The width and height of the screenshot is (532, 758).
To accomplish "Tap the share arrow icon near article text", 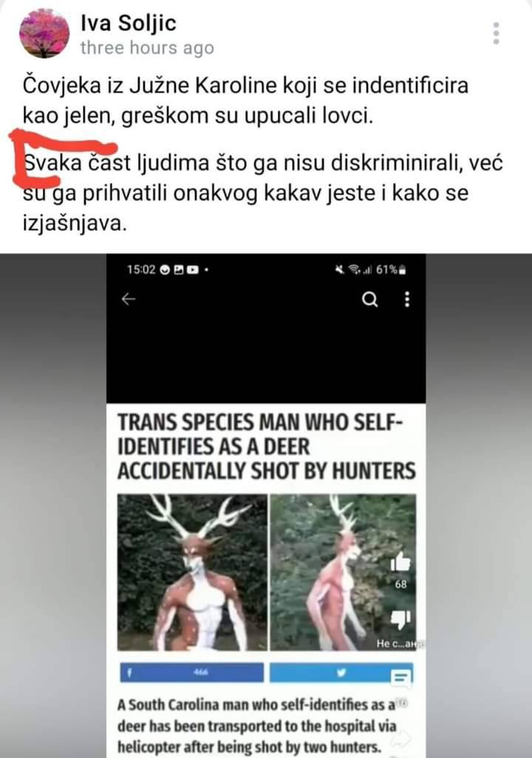I will (x=402, y=738).
